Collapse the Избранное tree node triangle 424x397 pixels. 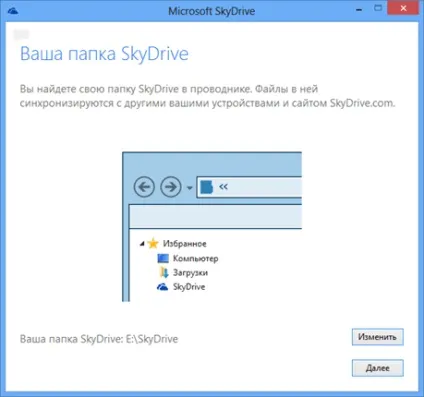142,244
